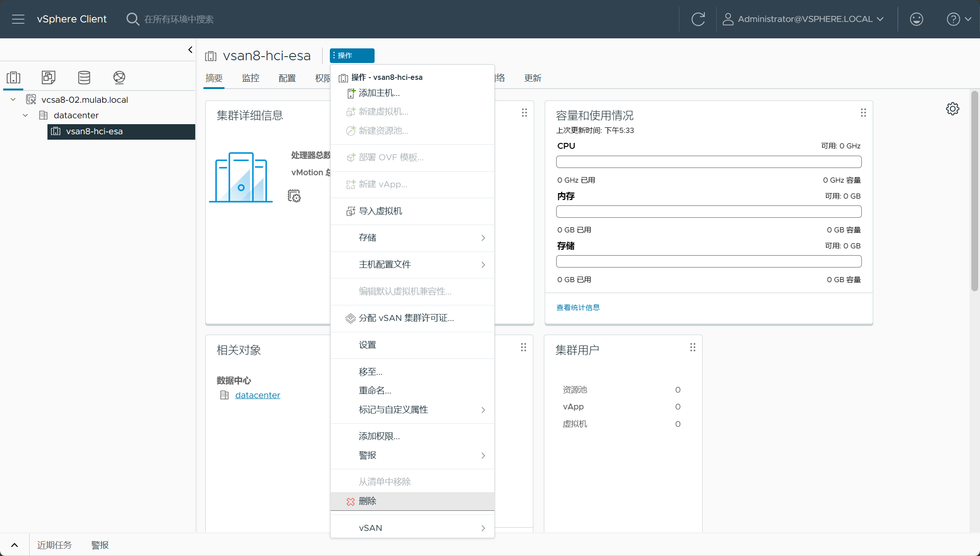Click the cluster settings gear icon in details card
This screenshot has width=980, height=556.
pyautogui.click(x=294, y=196)
